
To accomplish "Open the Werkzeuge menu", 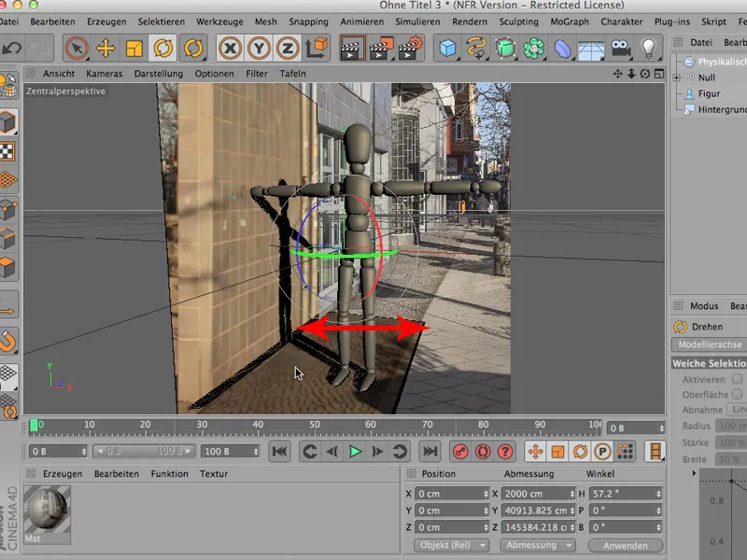I will (219, 21).
